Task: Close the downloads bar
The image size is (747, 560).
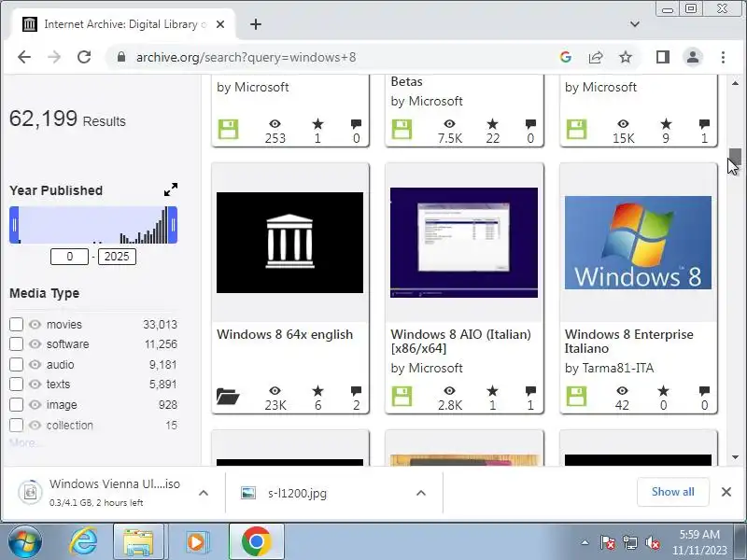Action: coord(726,492)
